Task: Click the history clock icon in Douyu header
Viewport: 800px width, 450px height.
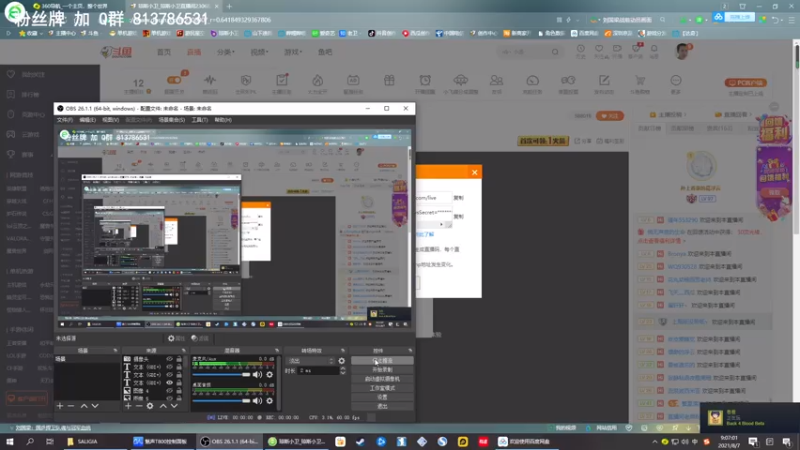Action: click(581, 49)
